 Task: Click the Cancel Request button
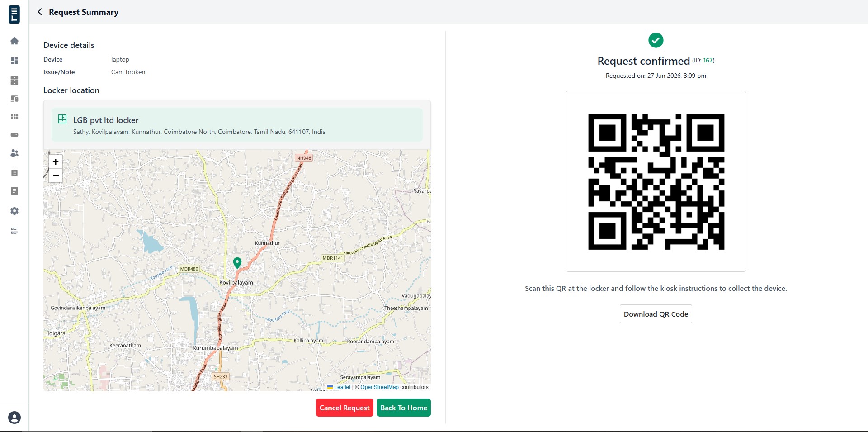click(x=344, y=408)
